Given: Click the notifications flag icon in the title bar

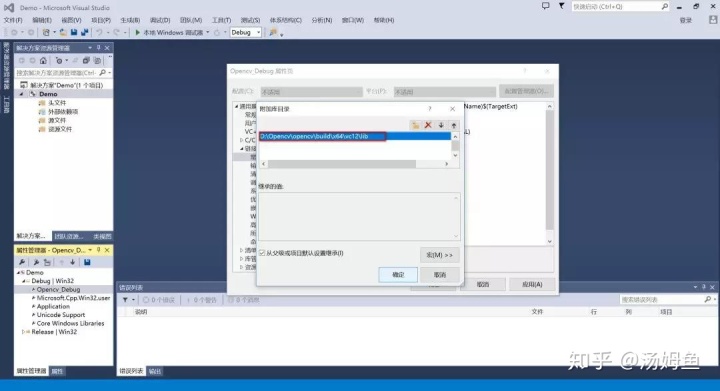Looking at the screenshot, I should pos(561,6).
